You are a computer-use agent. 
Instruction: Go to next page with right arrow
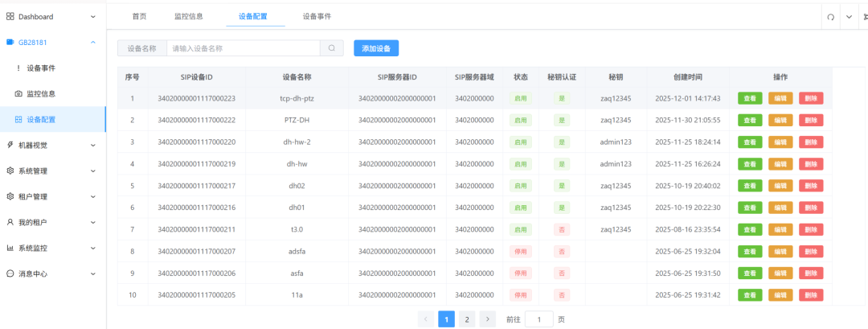[x=487, y=319]
